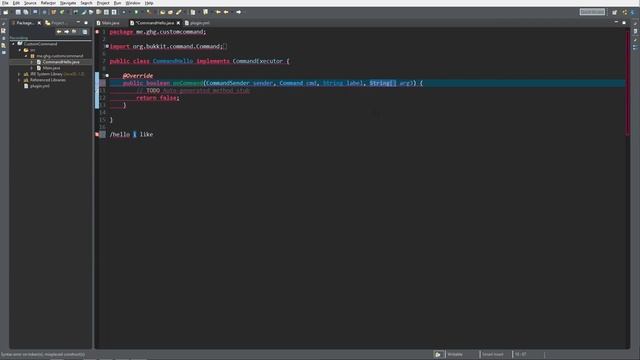Select the Package Explorer view tab

24,23
